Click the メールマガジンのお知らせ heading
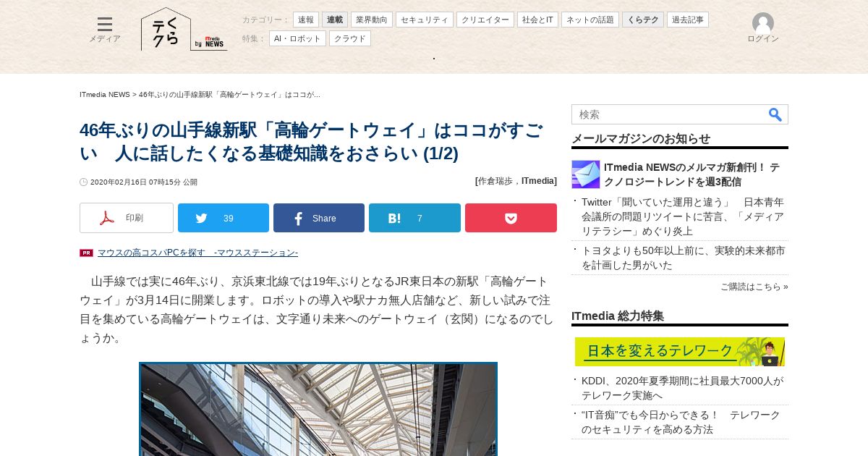This screenshot has height=456, width=868. [641, 139]
